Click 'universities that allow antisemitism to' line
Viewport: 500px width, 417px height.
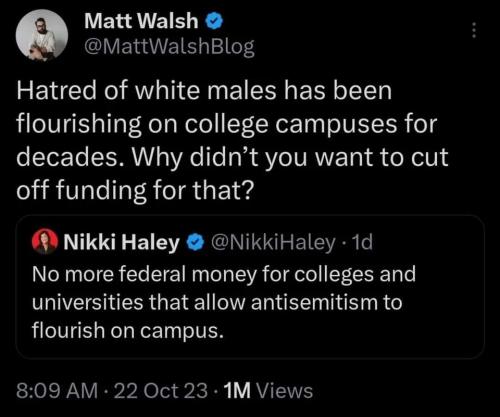point(217,303)
